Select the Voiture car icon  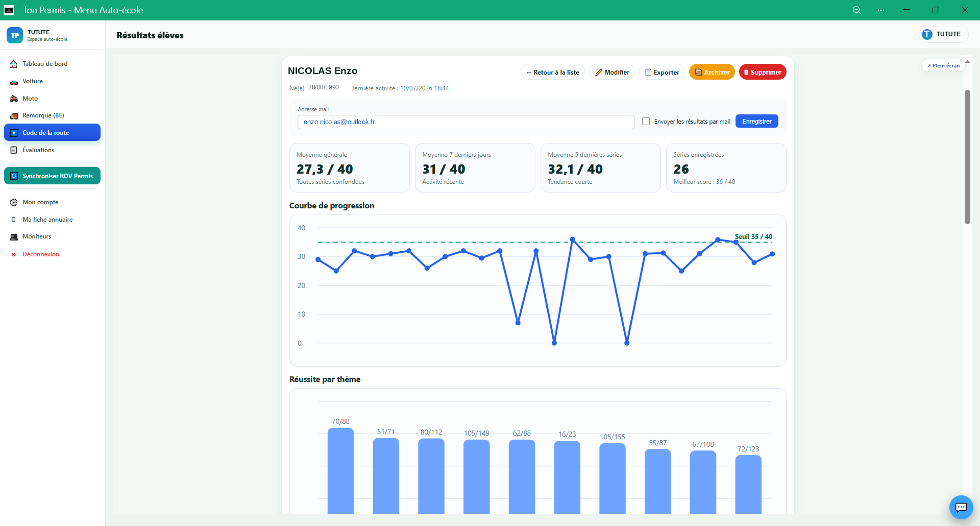click(x=14, y=82)
